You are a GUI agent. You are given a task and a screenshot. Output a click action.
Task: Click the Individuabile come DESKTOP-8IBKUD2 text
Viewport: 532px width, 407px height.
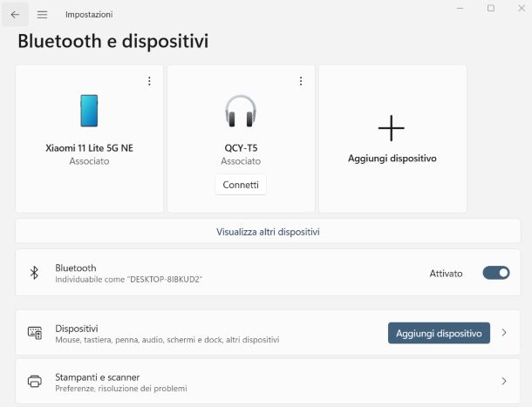click(128, 280)
